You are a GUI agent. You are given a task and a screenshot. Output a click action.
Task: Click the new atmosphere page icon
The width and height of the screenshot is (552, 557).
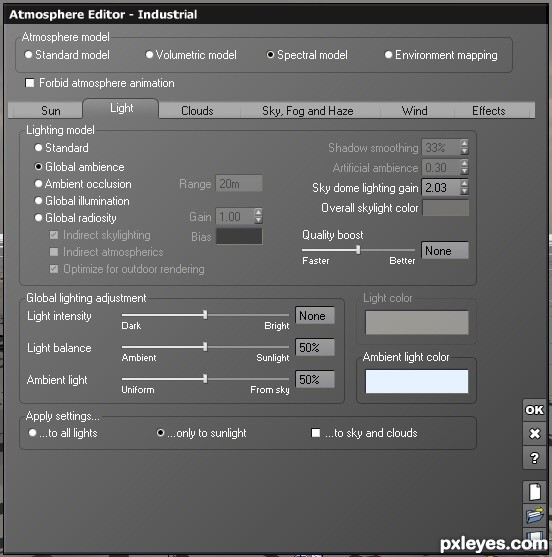(x=534, y=492)
